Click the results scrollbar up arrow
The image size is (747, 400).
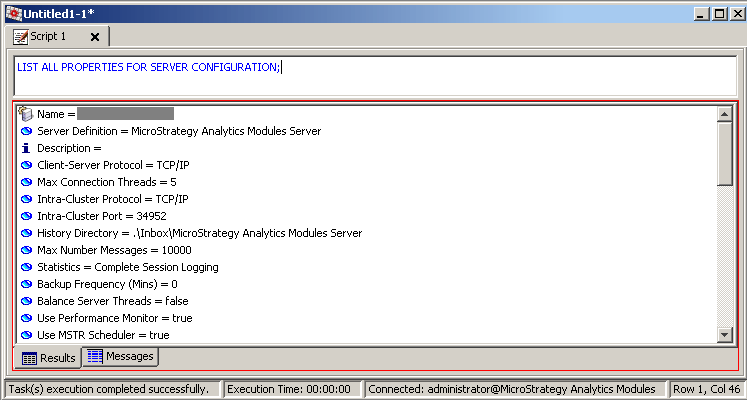[x=725, y=114]
